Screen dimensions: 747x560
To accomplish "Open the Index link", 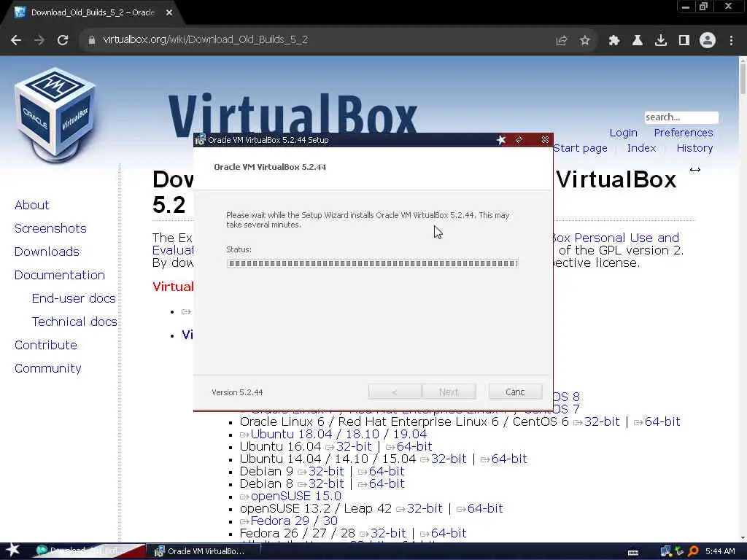I will tap(641, 148).
